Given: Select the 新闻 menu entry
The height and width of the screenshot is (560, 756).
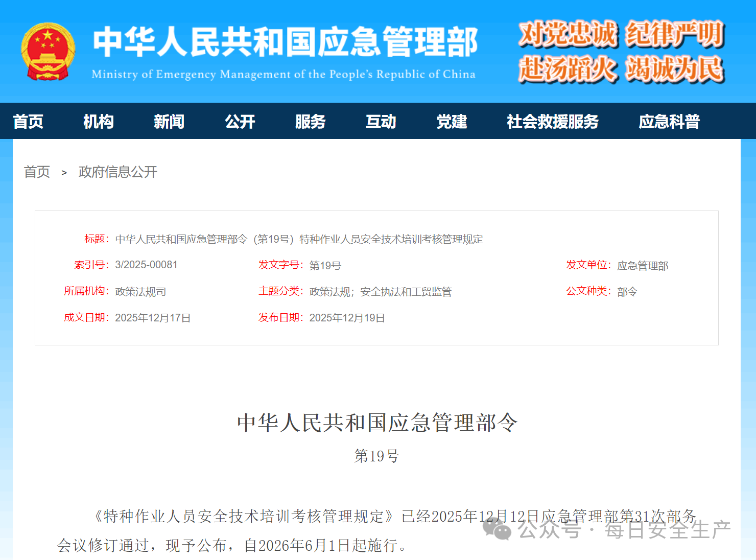Looking at the screenshot, I should pyautogui.click(x=169, y=121).
